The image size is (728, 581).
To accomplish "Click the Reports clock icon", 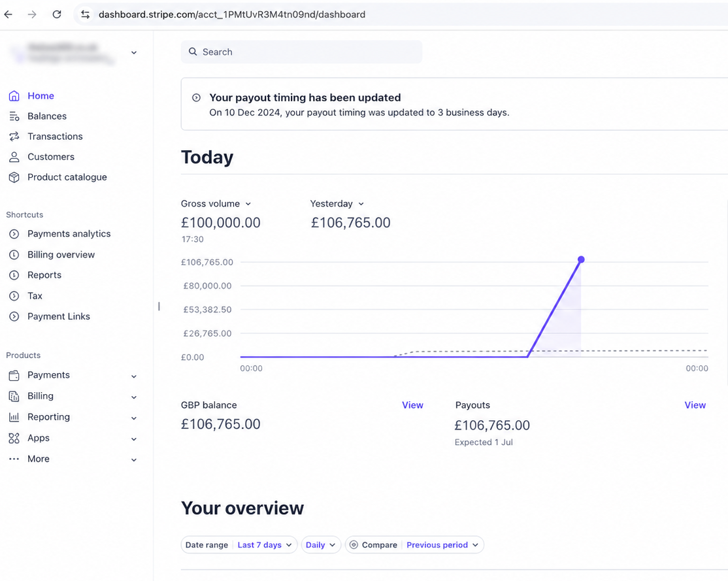I will point(14,275).
